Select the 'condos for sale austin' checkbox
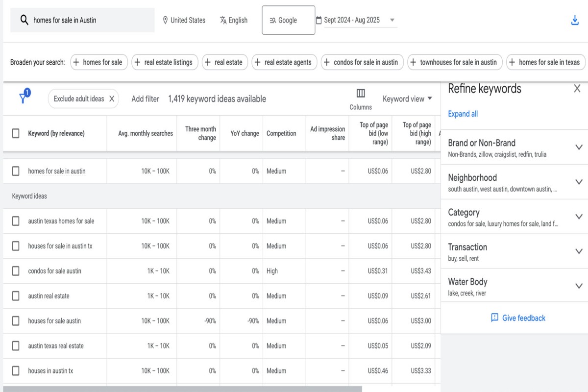Image resolution: width=588 pixels, height=392 pixels. coord(16,271)
